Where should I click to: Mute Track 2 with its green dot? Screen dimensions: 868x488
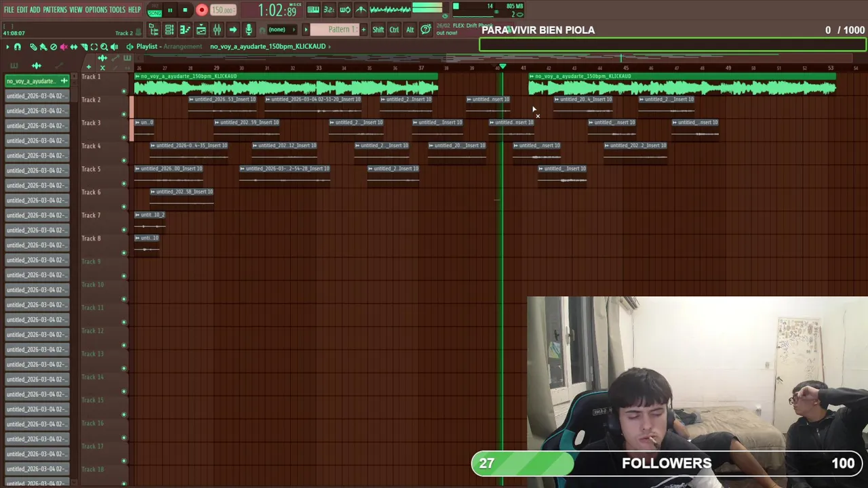click(123, 114)
